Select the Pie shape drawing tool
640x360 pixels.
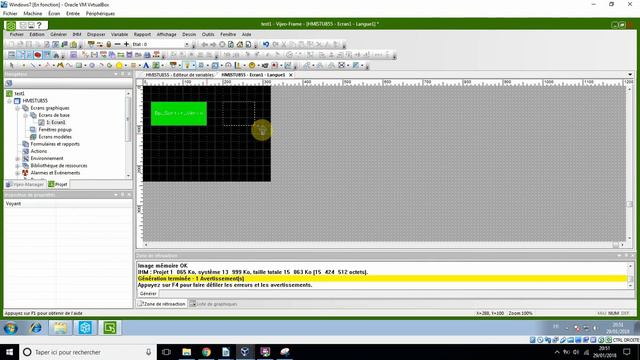pyautogui.click(x=109, y=65)
